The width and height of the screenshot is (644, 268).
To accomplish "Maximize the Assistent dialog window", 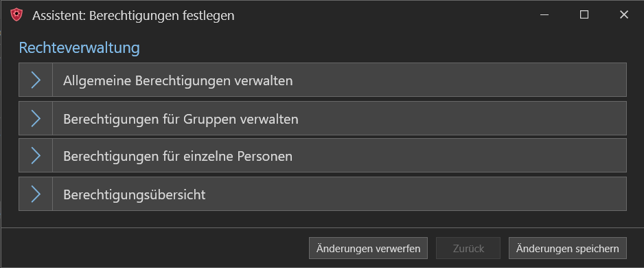I will coord(584,15).
